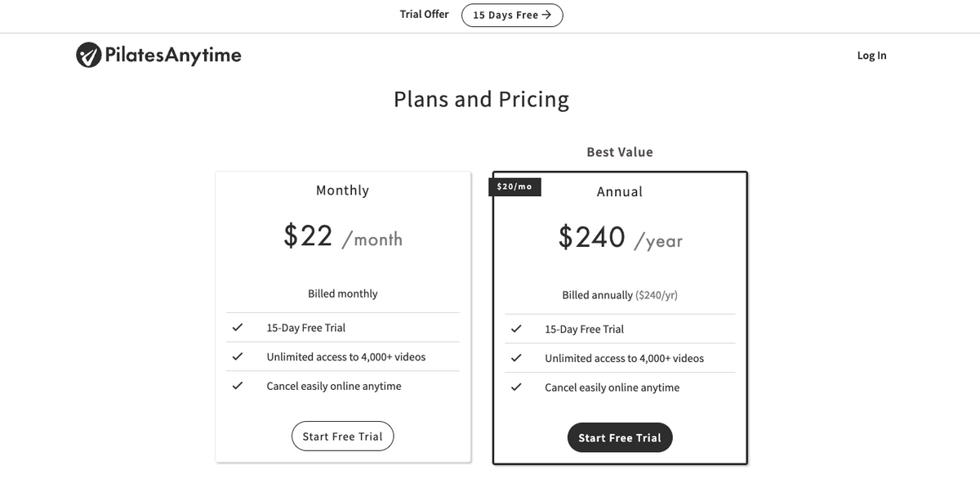Click checkmark beside Annual 15-Day Free Trial

[x=515, y=328]
